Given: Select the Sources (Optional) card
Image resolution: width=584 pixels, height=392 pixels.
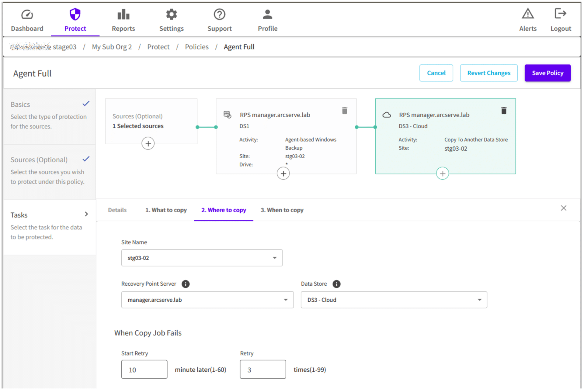Looking at the screenshot, I should pyautogui.click(x=151, y=121).
